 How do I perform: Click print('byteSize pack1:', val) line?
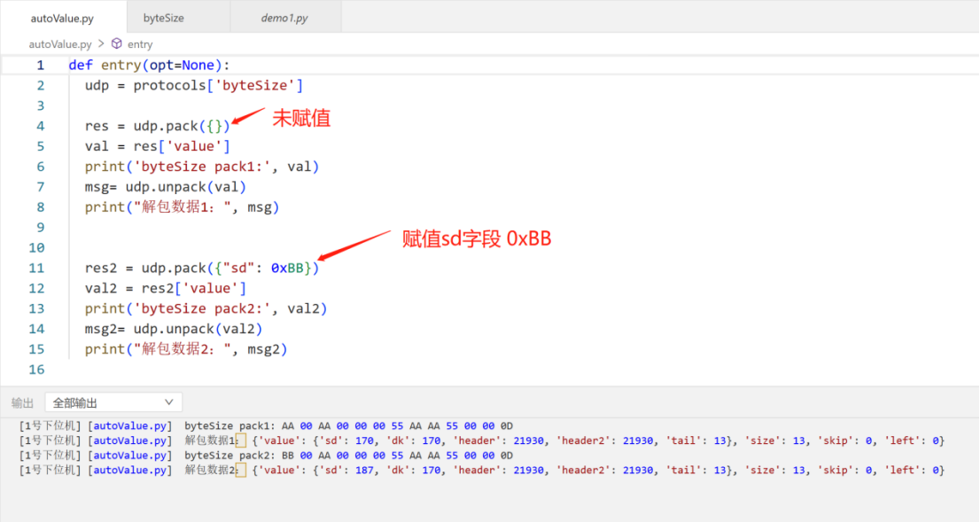[x=202, y=167]
